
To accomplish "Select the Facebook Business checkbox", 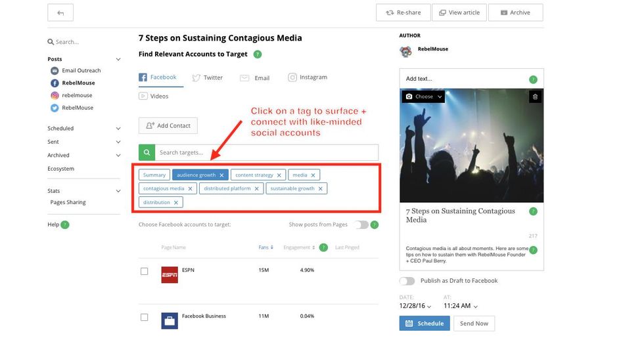I will coord(145,317).
